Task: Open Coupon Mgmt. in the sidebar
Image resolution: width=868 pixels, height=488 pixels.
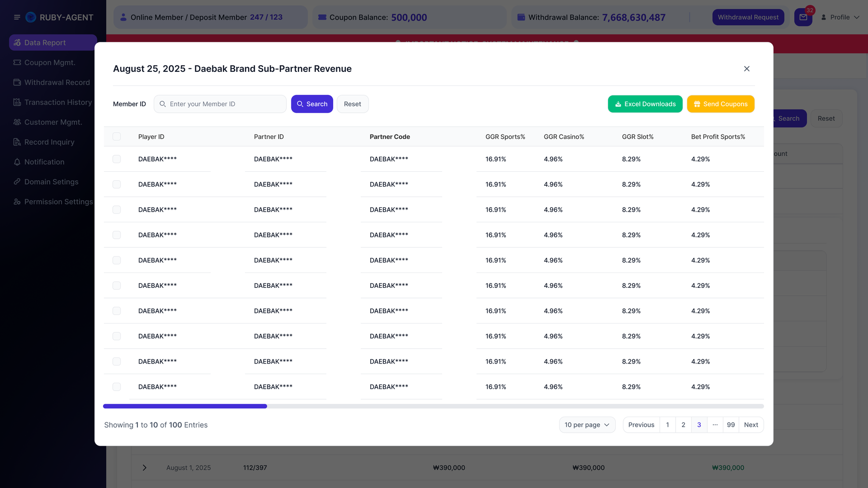Action: 53,63
